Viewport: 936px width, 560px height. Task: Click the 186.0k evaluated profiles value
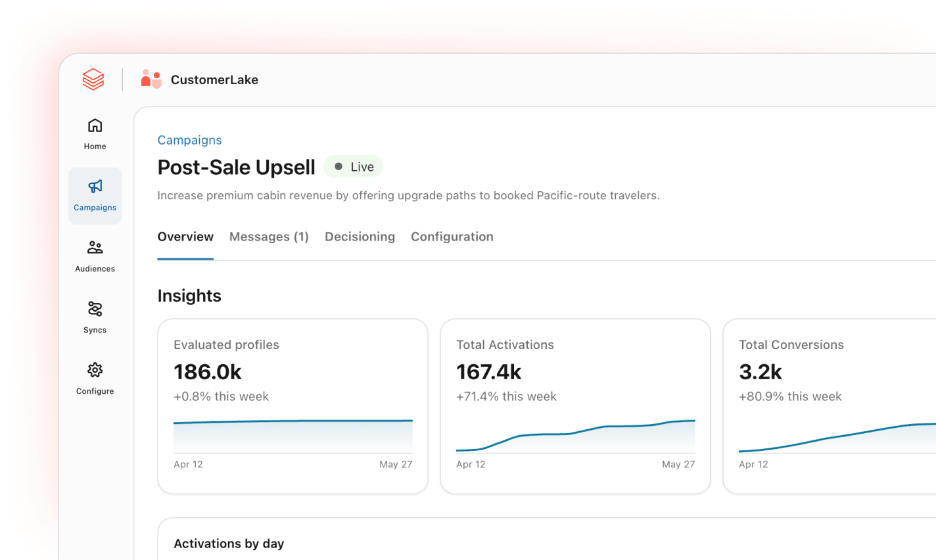coord(208,372)
